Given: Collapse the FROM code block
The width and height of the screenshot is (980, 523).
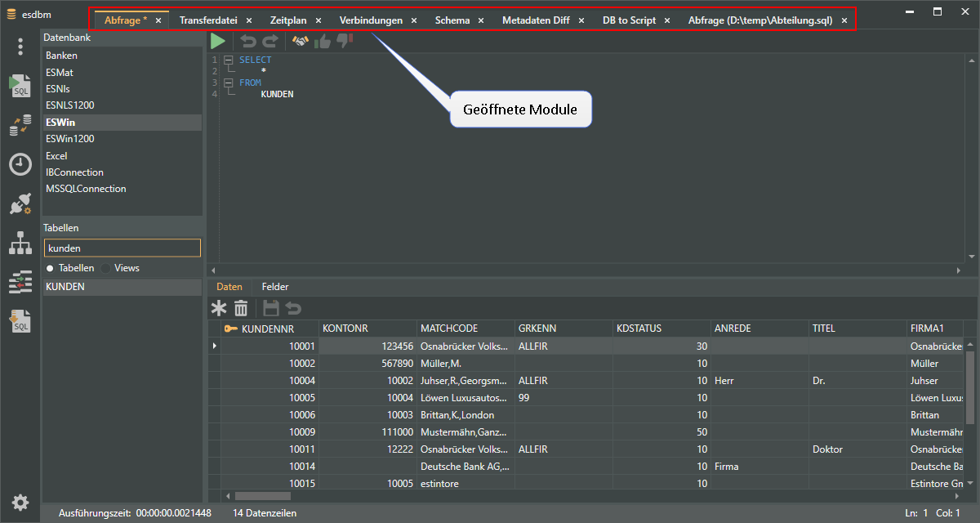Looking at the screenshot, I should [229, 83].
